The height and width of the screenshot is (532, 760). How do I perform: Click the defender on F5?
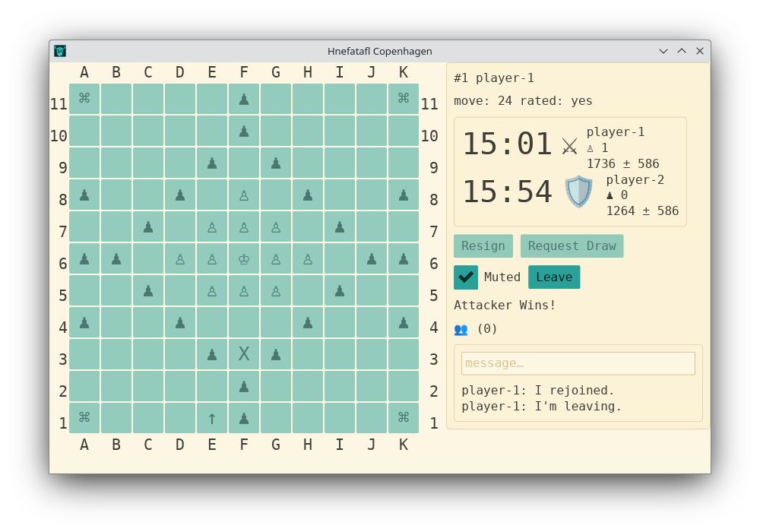tap(244, 291)
